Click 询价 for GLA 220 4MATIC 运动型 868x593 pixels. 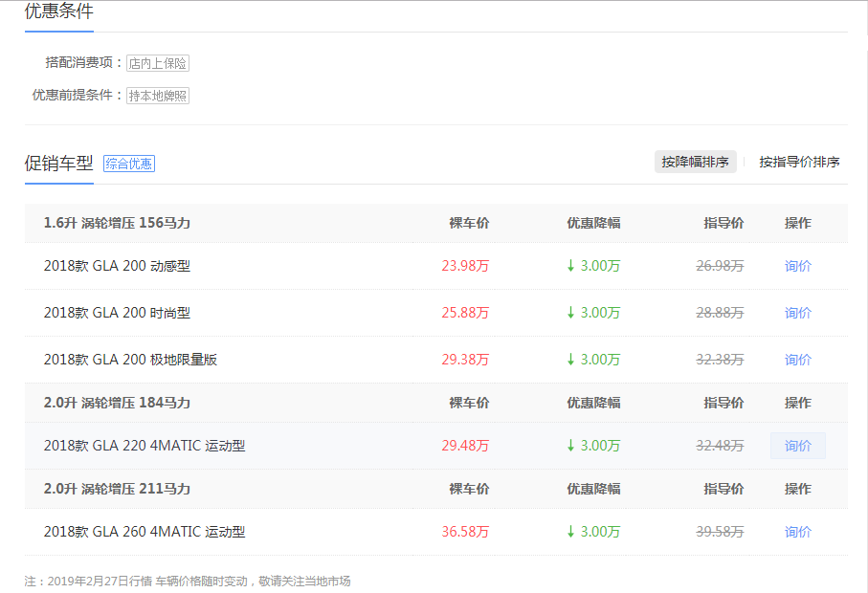(798, 446)
